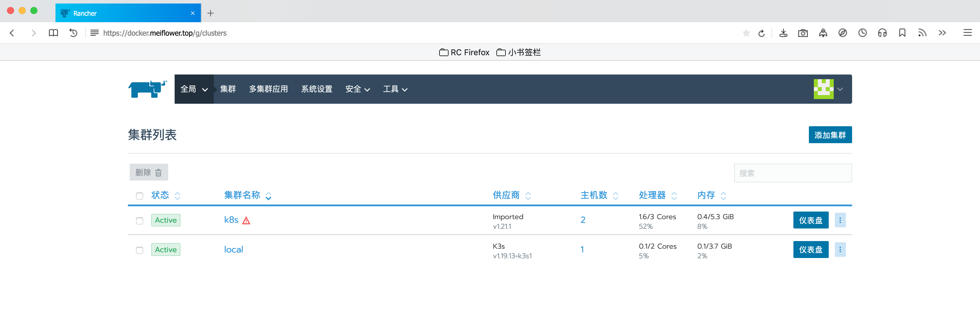Select the Rancher browser tab

tap(128, 13)
